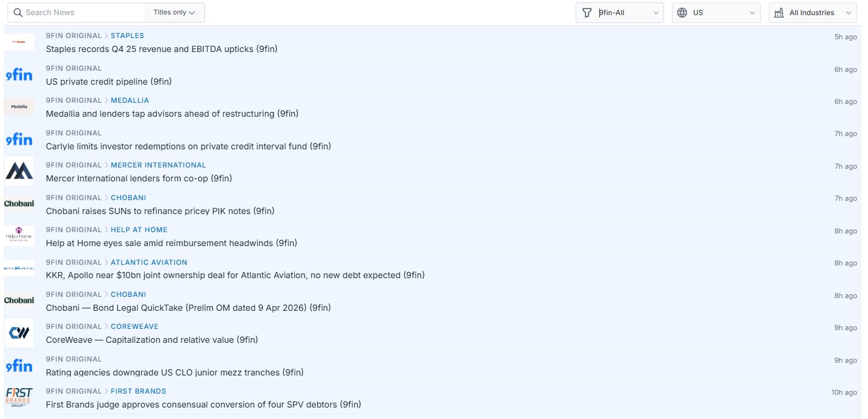Open Carlyle limits investor redemptions article
868x419 pixels.
click(188, 146)
